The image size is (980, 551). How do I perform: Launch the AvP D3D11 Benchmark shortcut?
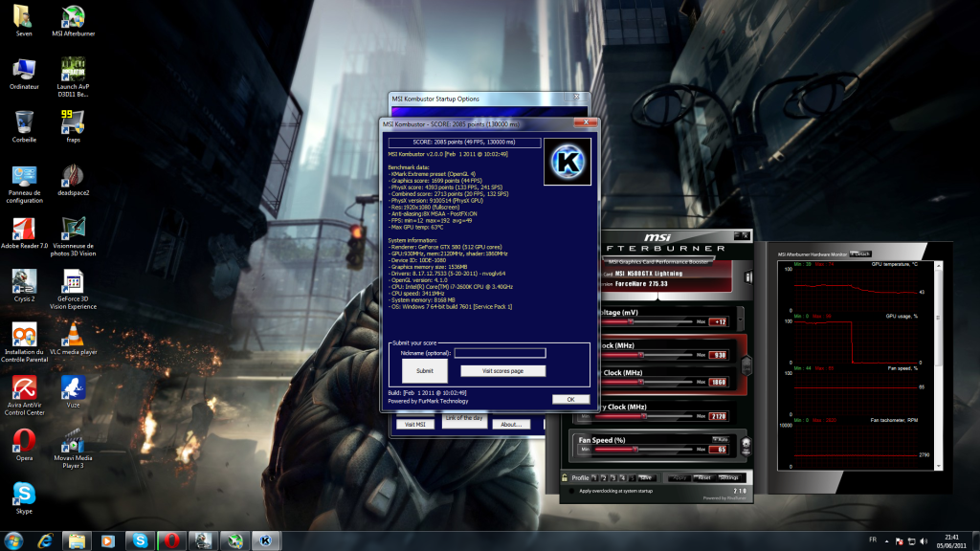coord(73,77)
